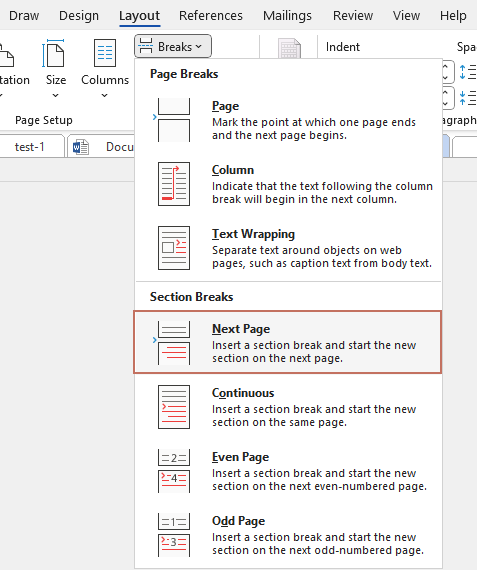Viewport: 477px width, 570px height.
Task: Switch to the References tab
Action: pos(211,16)
